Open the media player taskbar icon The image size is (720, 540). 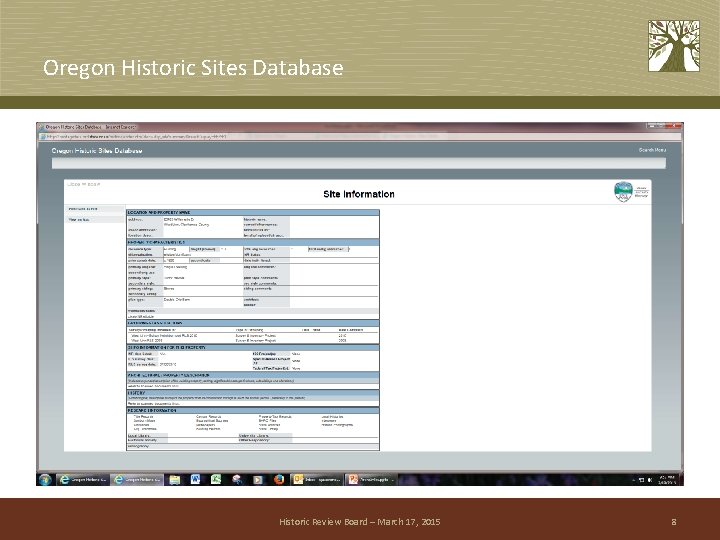(x=258, y=479)
